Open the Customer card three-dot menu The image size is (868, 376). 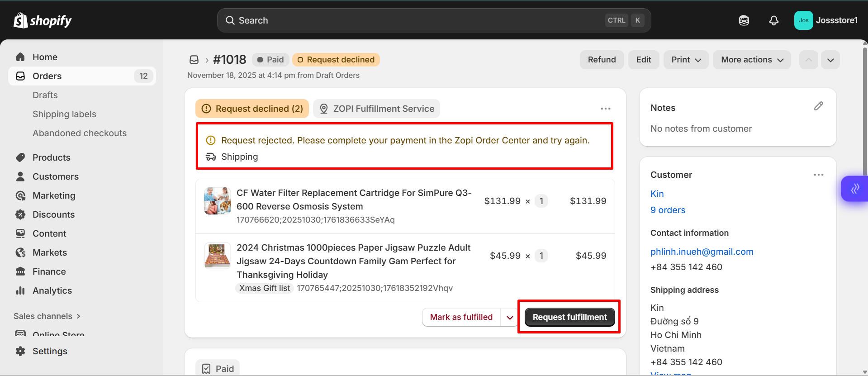click(x=818, y=175)
